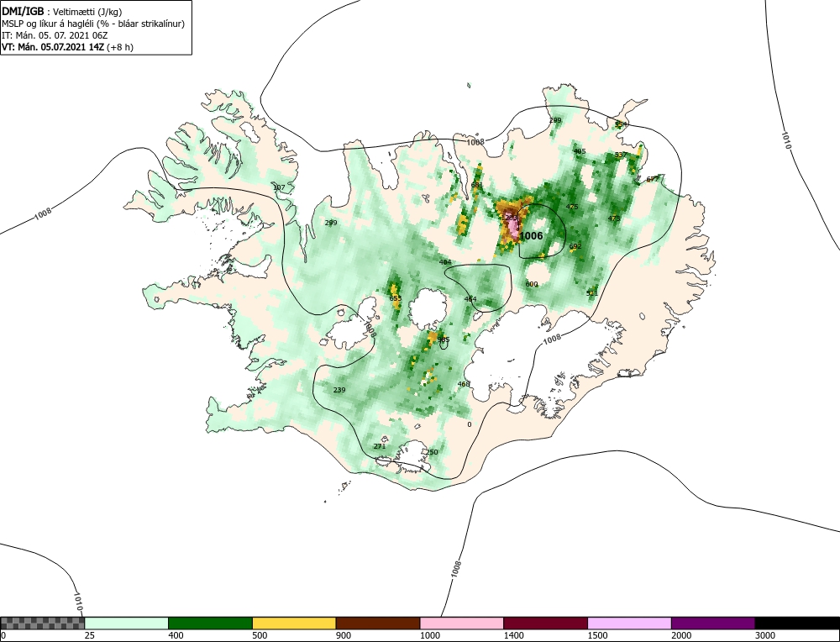The width and height of the screenshot is (840, 642).
Task: Click the title line 'DMI/IGB : Veltimætti (J/kg)'
Action: pos(62,12)
